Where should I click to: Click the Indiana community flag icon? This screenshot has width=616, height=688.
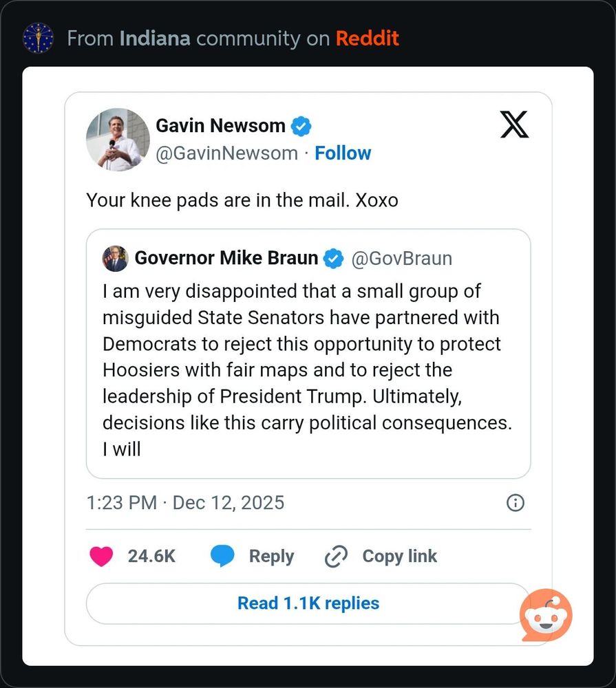coord(39,38)
